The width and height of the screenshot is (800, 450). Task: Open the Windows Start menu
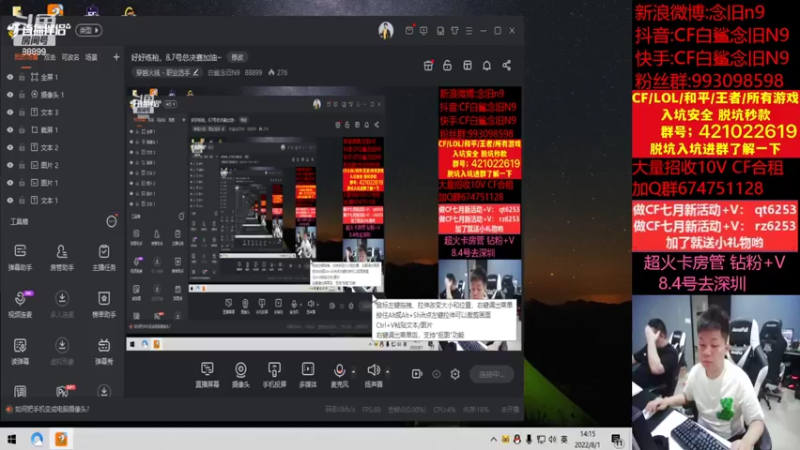coord(11,439)
